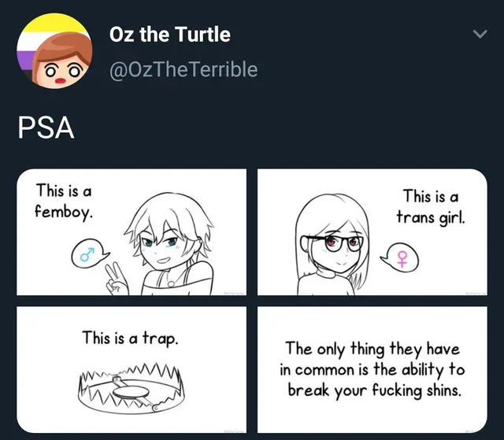Click the "Oz the Turtle" display name
This screenshot has width=504, height=440.
[x=169, y=35]
